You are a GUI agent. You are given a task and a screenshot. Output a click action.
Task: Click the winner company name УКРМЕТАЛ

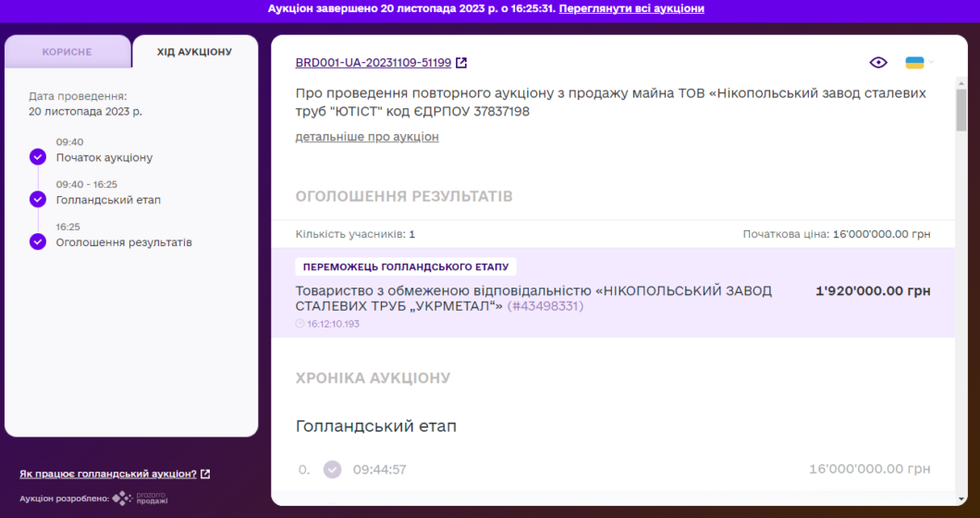pos(533,299)
